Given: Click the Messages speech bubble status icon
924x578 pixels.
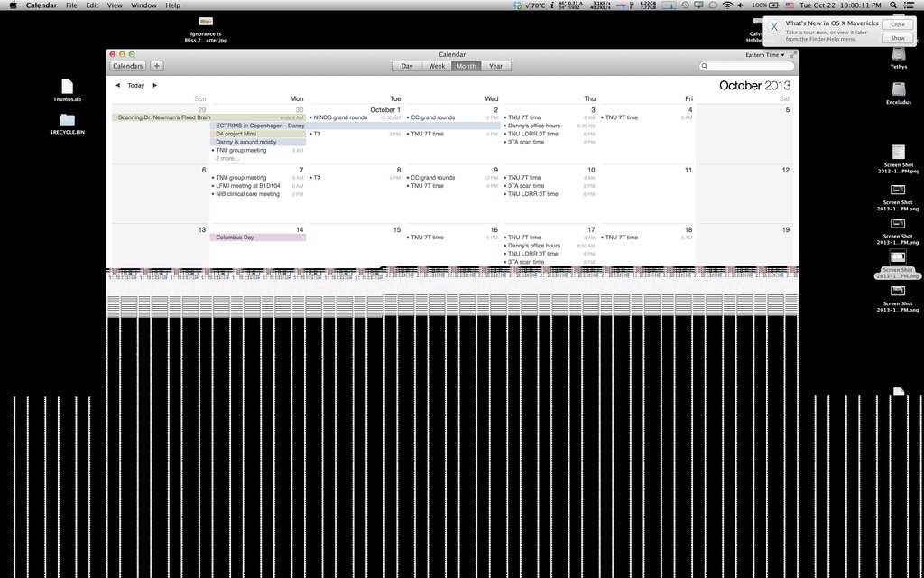Looking at the screenshot, I should 713,5.
